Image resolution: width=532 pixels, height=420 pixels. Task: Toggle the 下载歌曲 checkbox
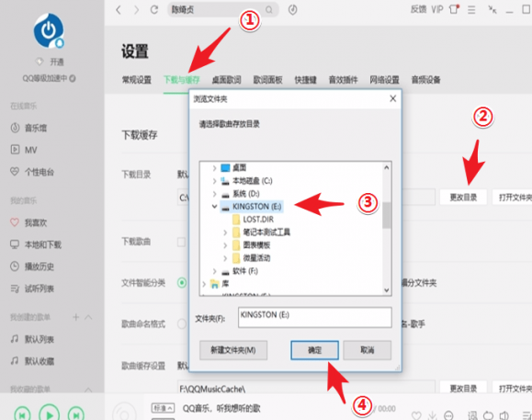[182, 242]
